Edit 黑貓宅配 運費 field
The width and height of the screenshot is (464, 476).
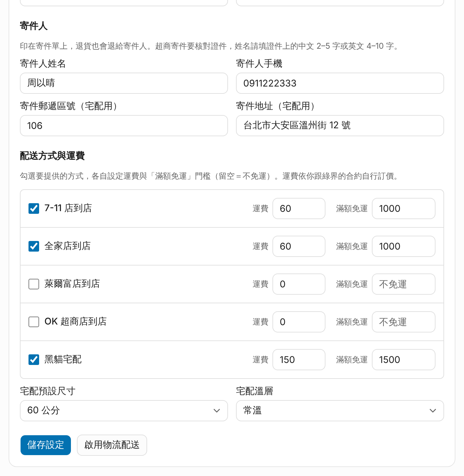click(x=299, y=360)
